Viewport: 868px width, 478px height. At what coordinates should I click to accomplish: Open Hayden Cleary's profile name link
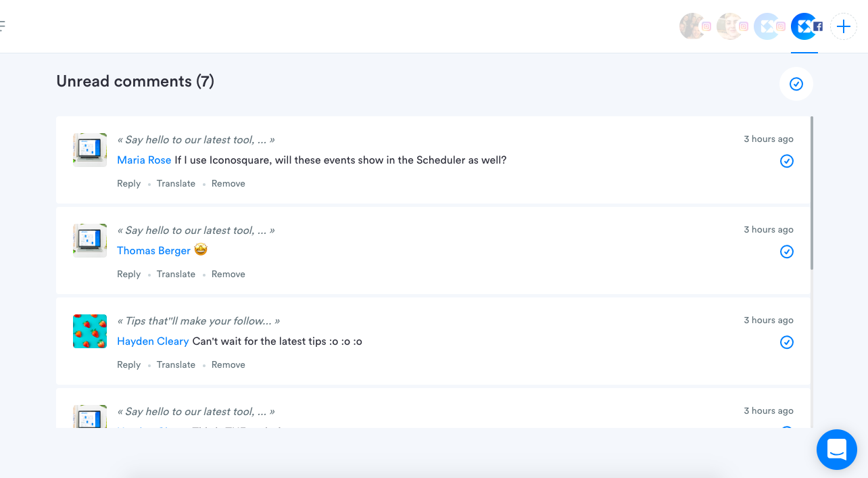pos(153,341)
